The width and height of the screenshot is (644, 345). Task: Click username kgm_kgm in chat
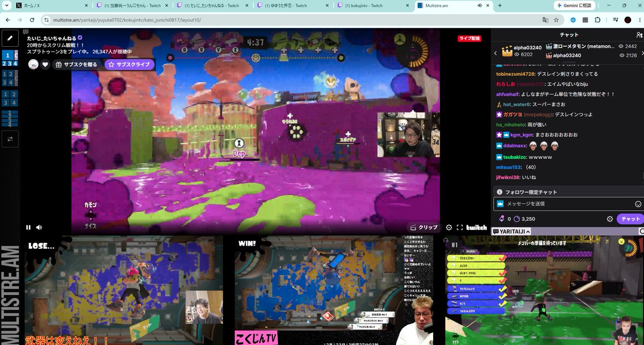(522, 135)
